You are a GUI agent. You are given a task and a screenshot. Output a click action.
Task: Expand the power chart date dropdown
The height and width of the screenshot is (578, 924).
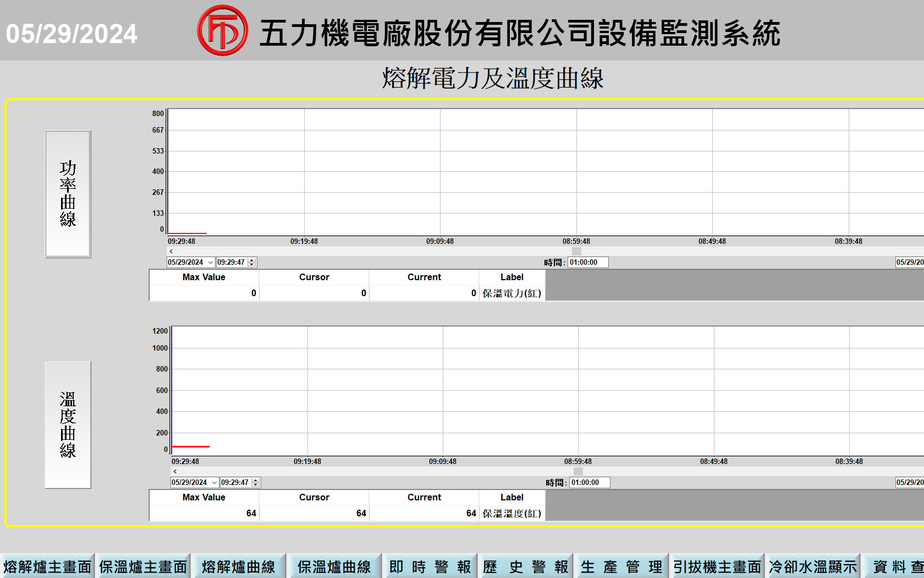[210, 263]
